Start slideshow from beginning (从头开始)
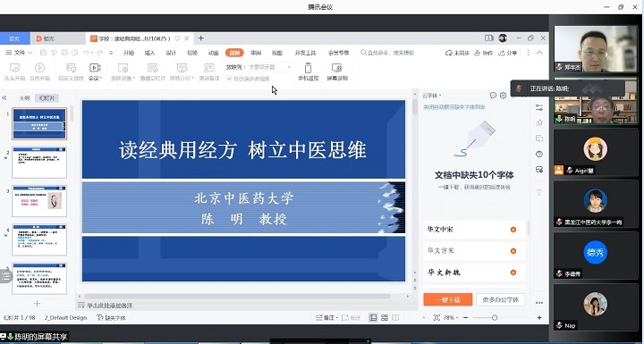 coord(14,71)
